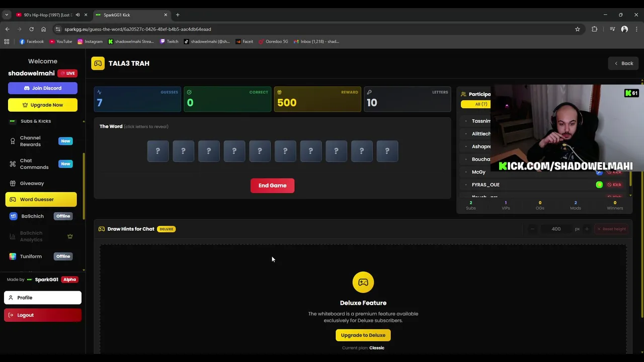The width and height of the screenshot is (644, 362).
Task: Reveal the first hidden letter tile
Action: point(158,151)
